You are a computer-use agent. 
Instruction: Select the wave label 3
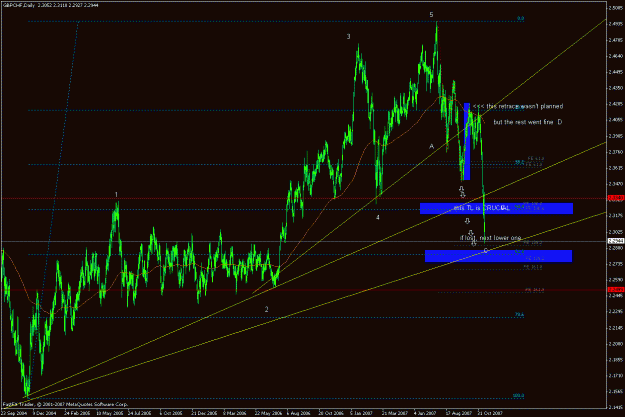[x=348, y=37]
